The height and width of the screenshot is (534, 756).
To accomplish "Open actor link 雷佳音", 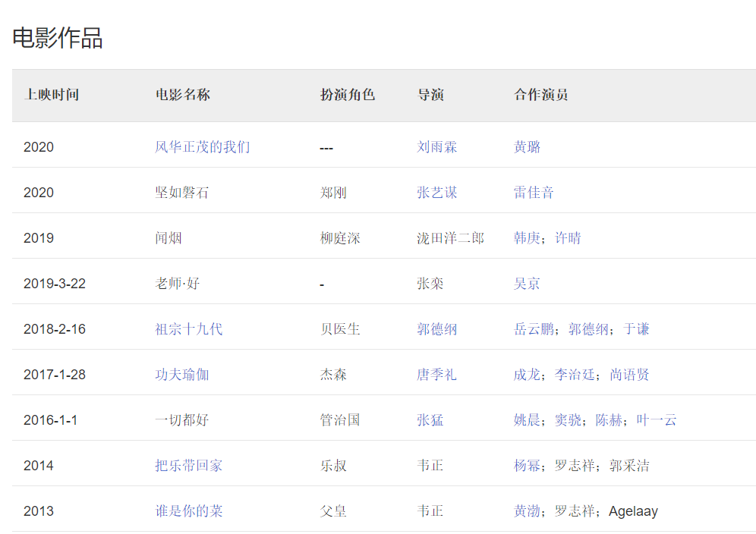I will point(534,193).
